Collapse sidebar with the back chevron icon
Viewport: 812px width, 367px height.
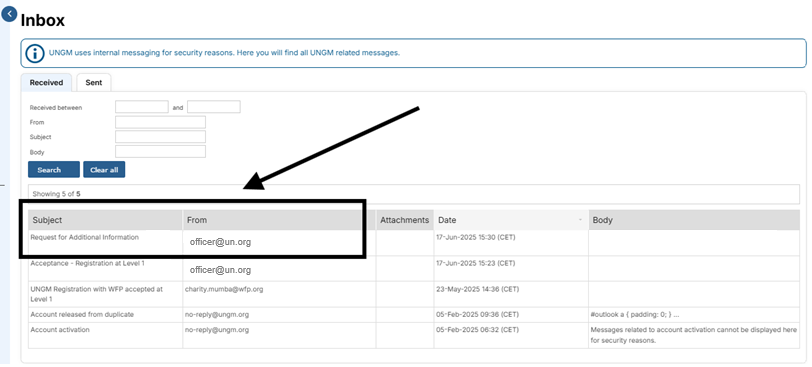(9, 14)
